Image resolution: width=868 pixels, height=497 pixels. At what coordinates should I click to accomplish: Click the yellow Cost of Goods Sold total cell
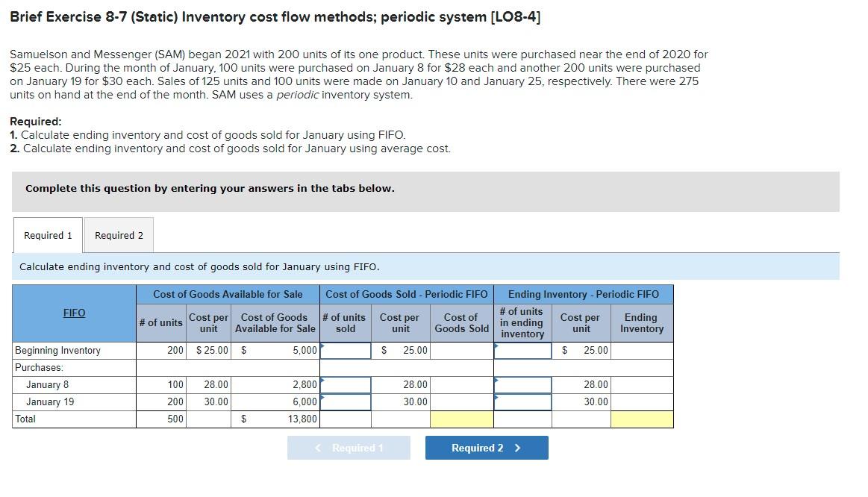coord(460,419)
